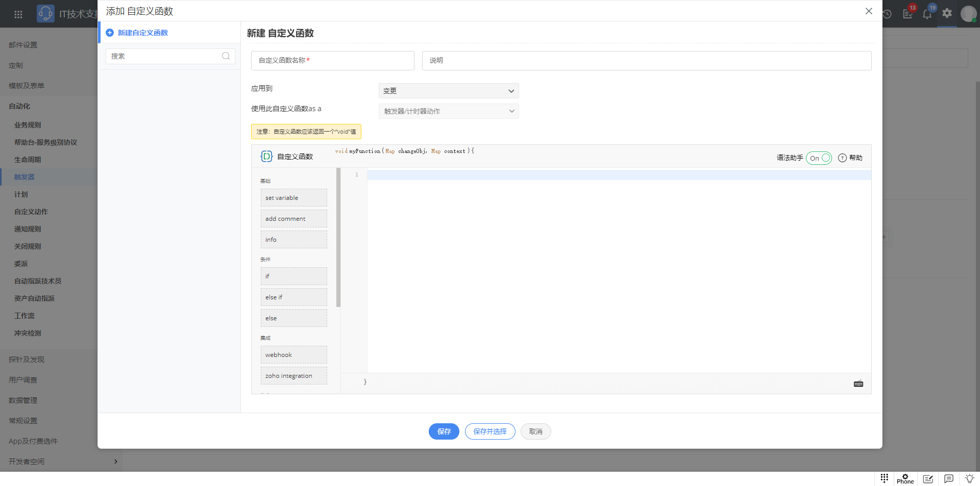980x486 pixels.
Task: Click the search magnifier icon
Action: click(x=226, y=56)
